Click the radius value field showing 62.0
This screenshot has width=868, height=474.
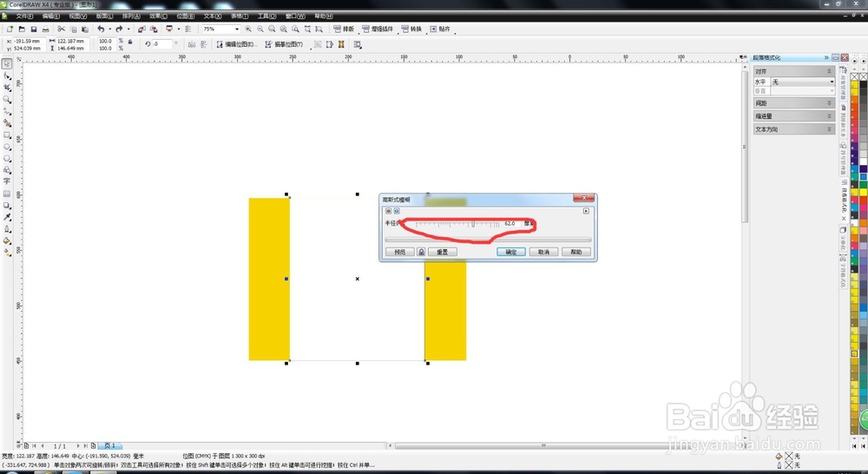(510, 224)
